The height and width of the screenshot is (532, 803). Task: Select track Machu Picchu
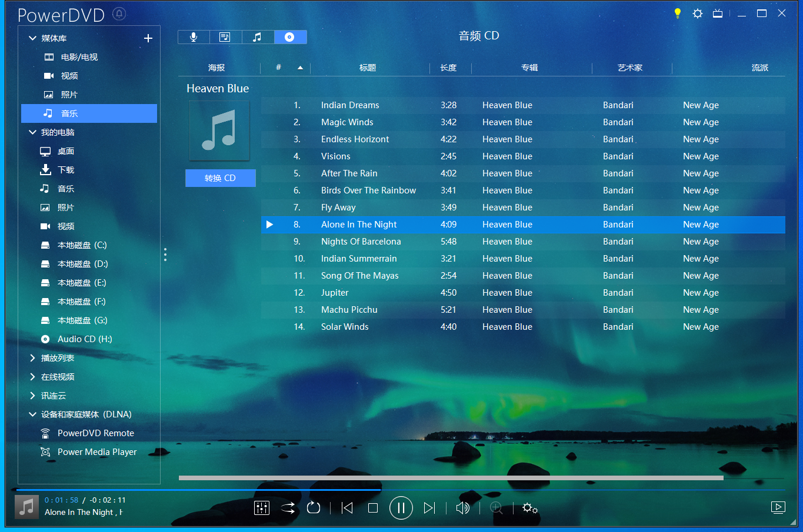(x=523, y=310)
